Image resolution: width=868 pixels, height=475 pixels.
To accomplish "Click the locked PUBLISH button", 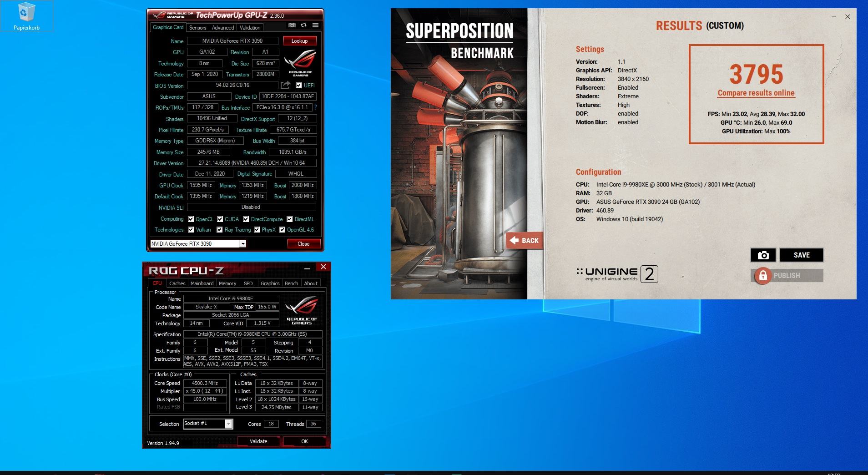I will click(787, 276).
